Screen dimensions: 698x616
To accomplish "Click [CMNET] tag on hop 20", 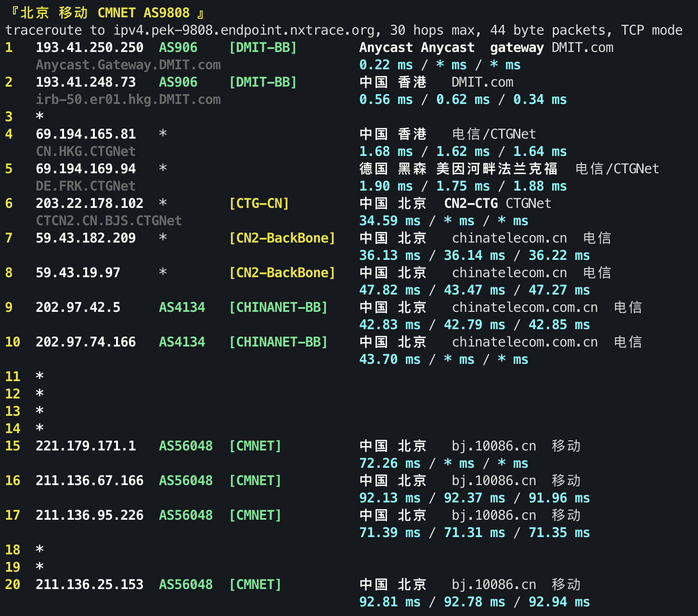I will pyautogui.click(x=255, y=585).
